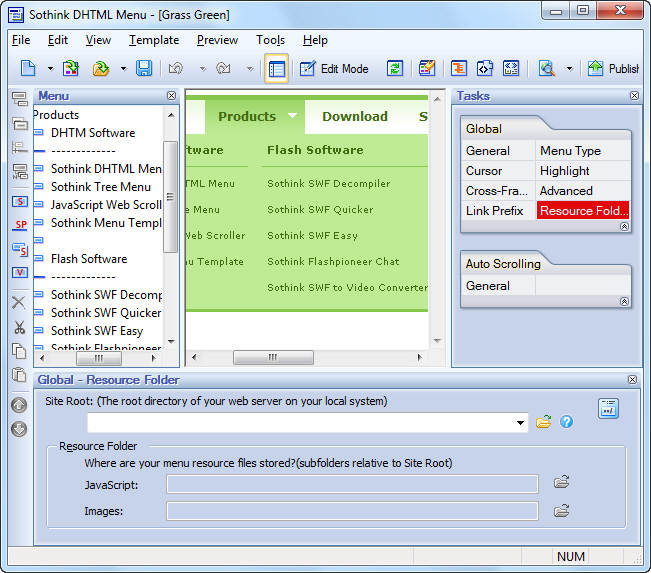This screenshot has width=651, height=573.
Task: Open Link Prefix in Global tasks
Action: click(498, 211)
